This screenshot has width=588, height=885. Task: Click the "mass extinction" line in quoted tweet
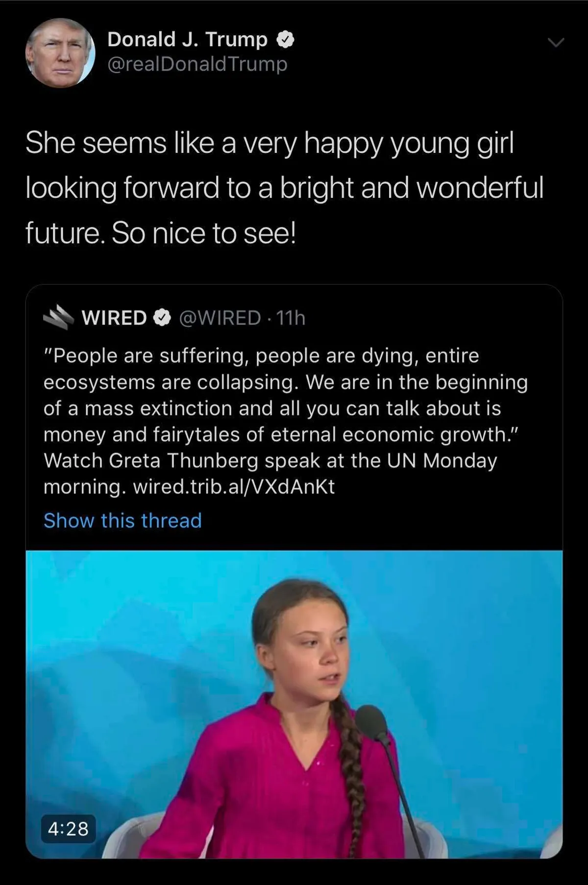[x=272, y=408]
